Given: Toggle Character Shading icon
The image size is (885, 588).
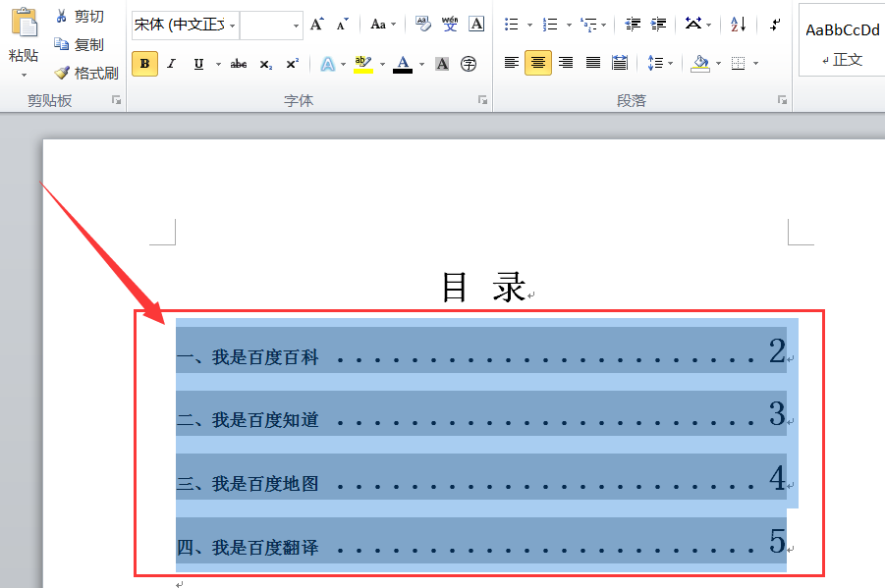Looking at the screenshot, I should coord(442,65).
